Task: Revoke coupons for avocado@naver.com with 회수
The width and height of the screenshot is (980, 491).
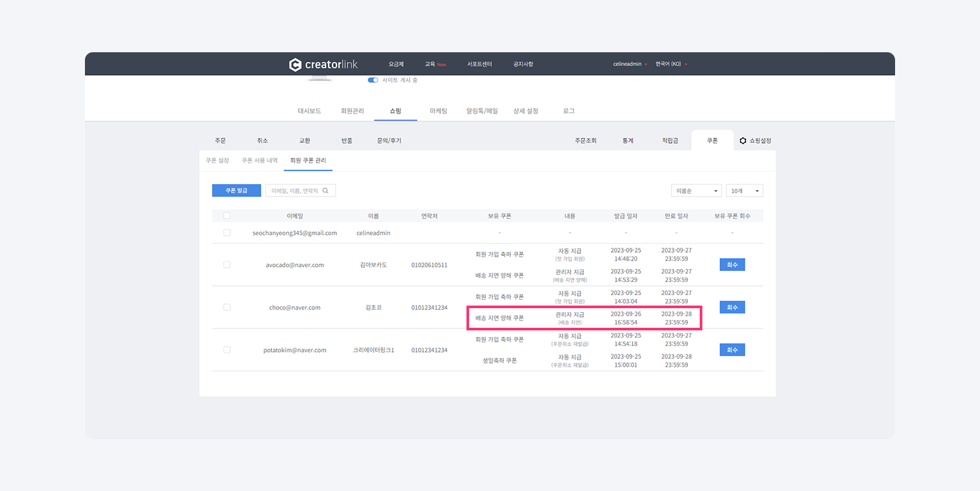Action: tap(732, 265)
